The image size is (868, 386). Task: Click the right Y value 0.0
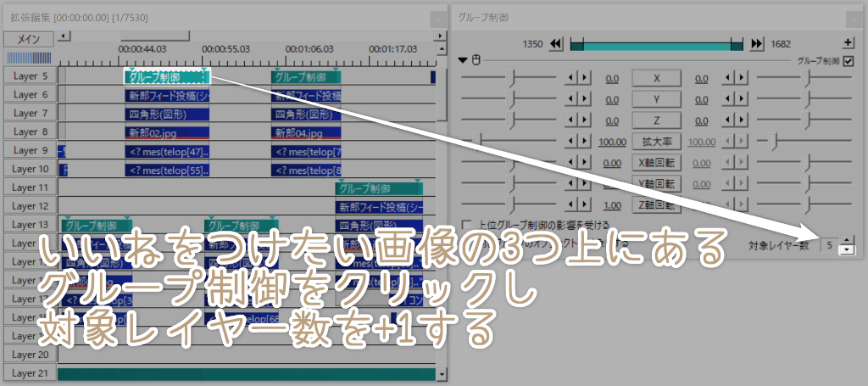(x=701, y=100)
